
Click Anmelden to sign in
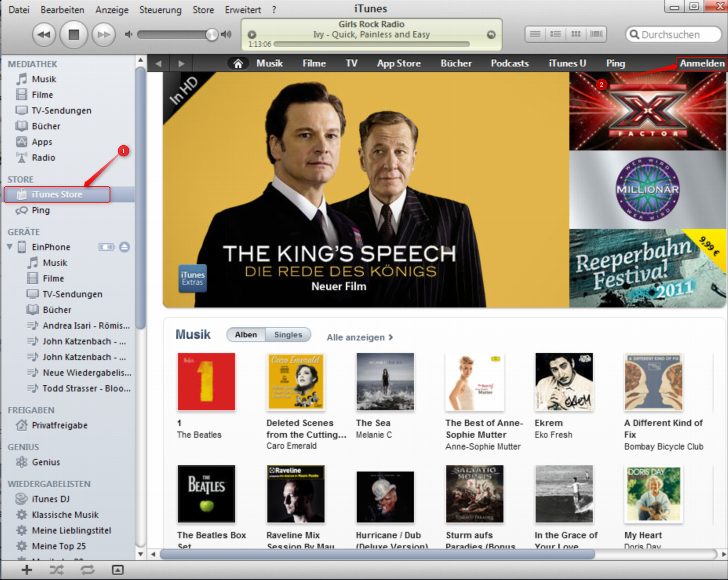tap(702, 64)
